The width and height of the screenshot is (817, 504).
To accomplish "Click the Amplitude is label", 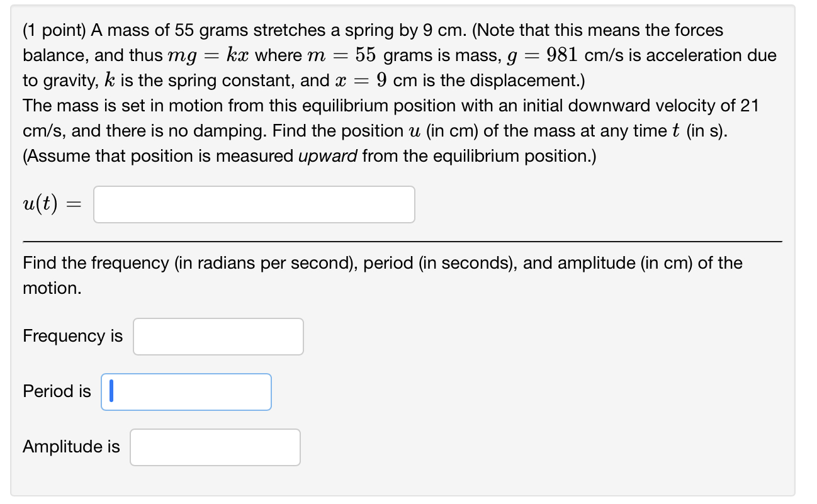I will point(70,447).
